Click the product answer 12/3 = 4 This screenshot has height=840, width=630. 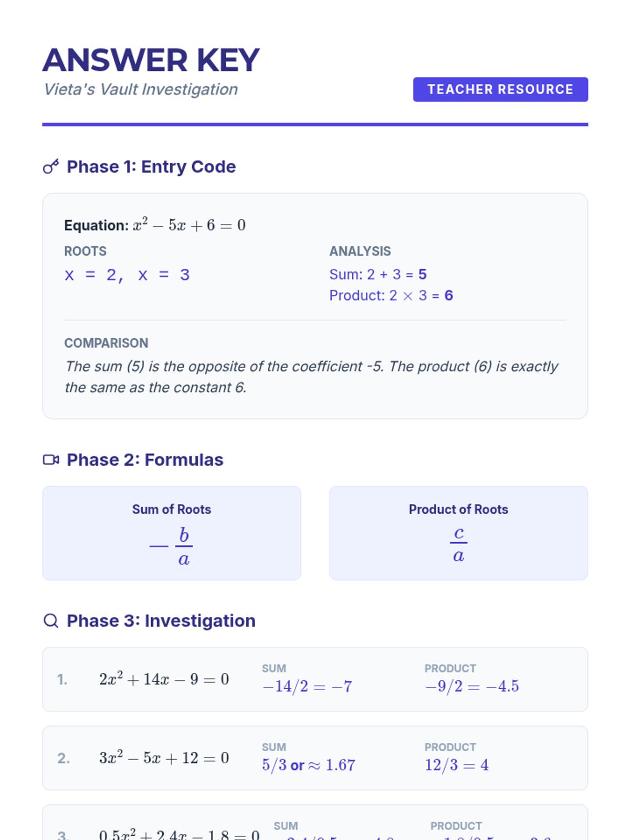point(457,765)
